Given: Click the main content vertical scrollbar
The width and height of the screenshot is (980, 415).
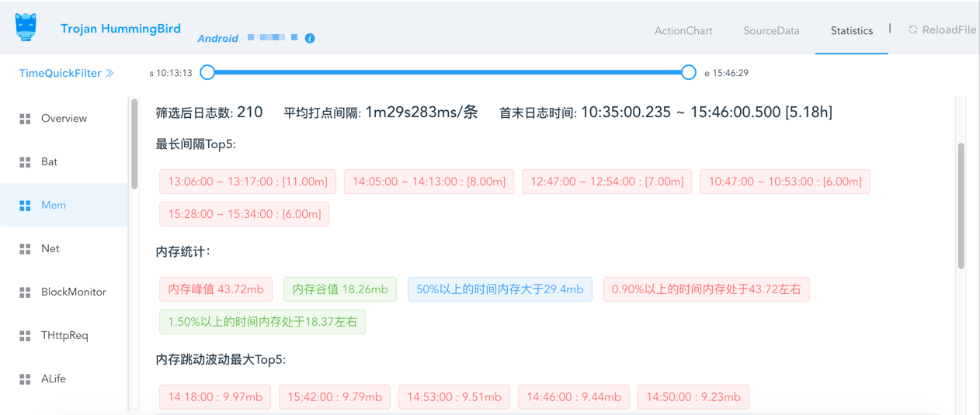Looking at the screenshot, I should coord(961,206).
